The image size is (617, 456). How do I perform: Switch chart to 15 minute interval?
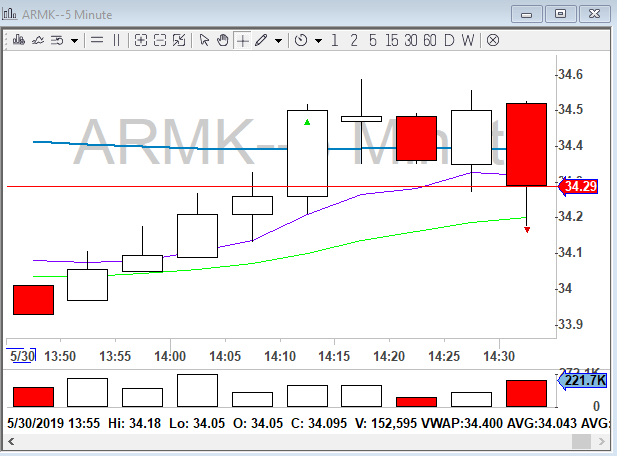pyautogui.click(x=392, y=40)
